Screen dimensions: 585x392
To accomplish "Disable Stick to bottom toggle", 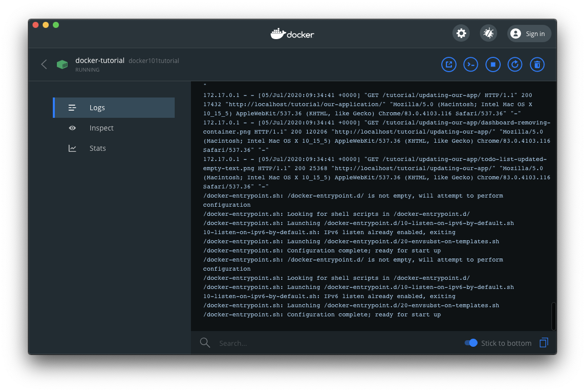I will click(471, 343).
